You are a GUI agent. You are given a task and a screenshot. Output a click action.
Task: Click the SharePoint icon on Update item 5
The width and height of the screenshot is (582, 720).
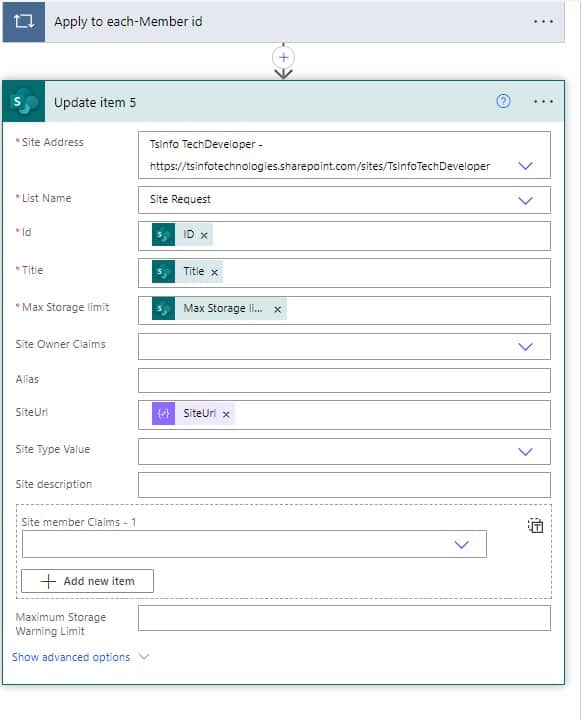24,102
